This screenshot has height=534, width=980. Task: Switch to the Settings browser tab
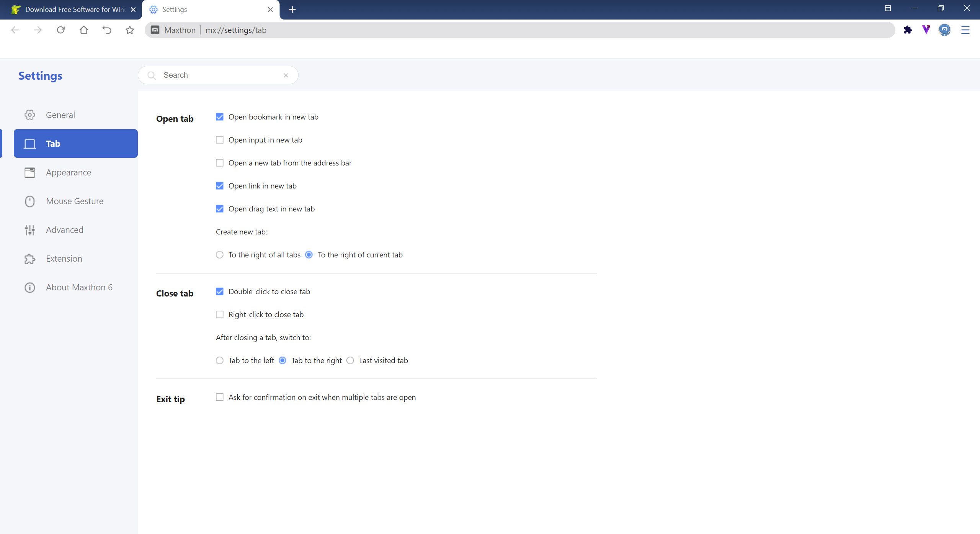(x=211, y=10)
